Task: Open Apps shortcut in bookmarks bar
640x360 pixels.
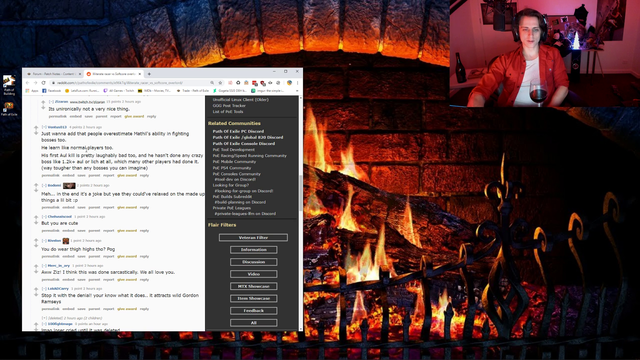Action: [x=32, y=91]
